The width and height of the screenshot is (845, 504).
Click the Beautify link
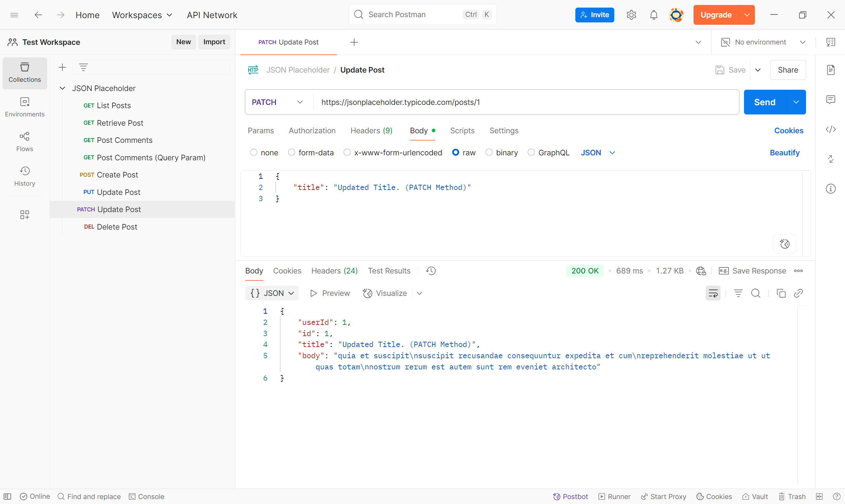785,152
